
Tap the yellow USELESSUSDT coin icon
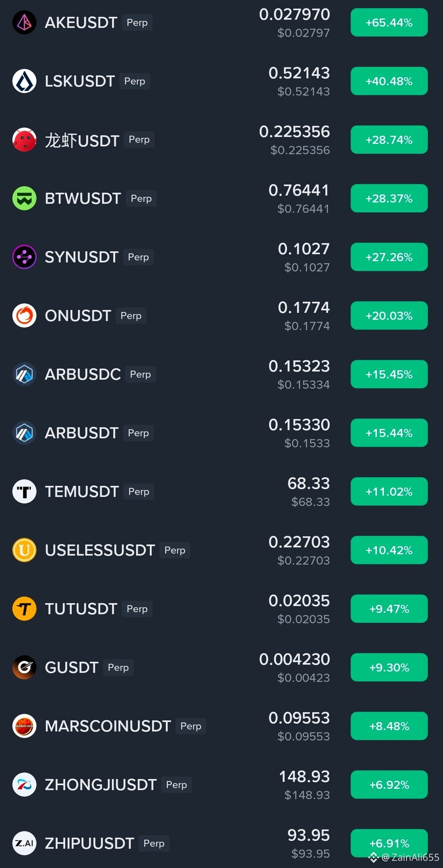point(25,550)
